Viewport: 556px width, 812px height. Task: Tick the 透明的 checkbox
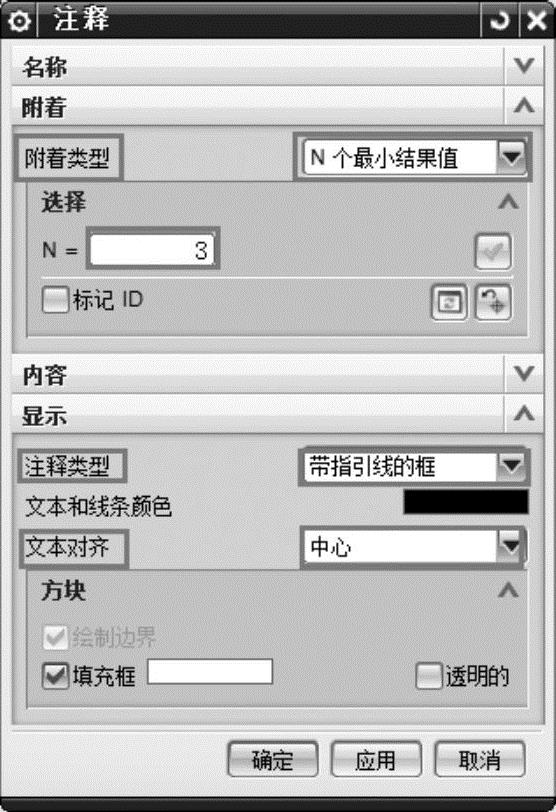[429, 676]
